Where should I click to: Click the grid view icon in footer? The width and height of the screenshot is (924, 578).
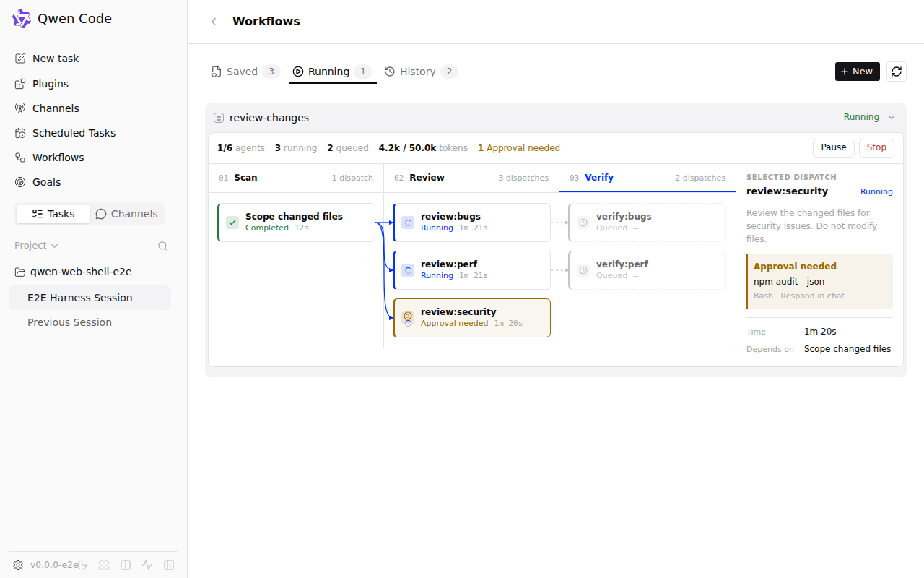tap(104, 565)
